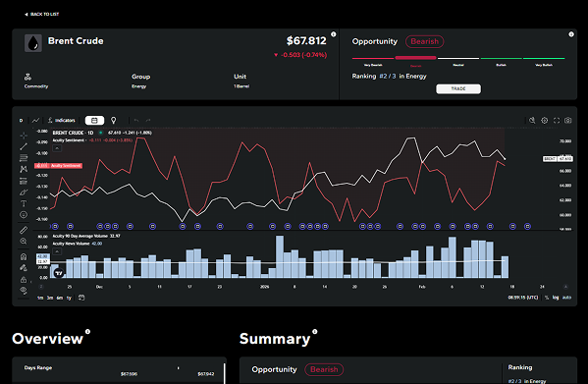Select the text annotation tool

pyautogui.click(x=24, y=203)
